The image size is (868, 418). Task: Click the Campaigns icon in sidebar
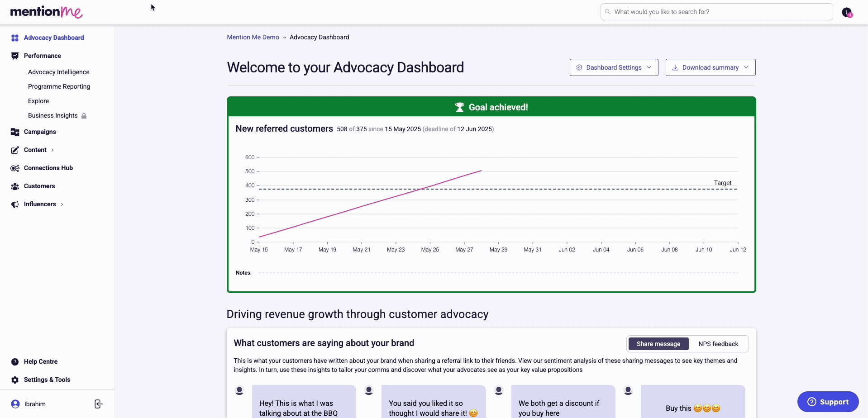pyautogui.click(x=15, y=132)
